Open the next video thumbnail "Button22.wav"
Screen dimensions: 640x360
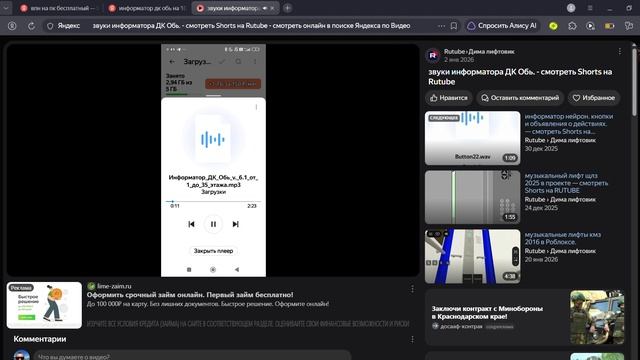coord(472,138)
